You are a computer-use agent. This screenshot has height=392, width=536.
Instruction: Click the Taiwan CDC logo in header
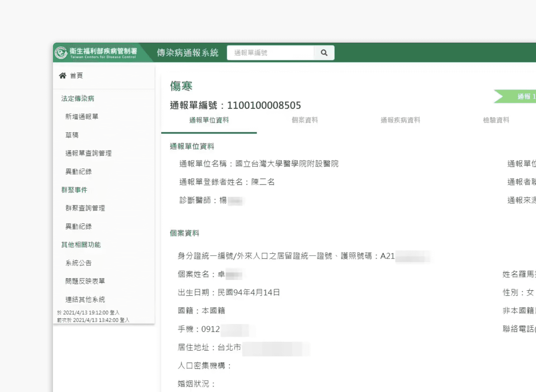96,53
